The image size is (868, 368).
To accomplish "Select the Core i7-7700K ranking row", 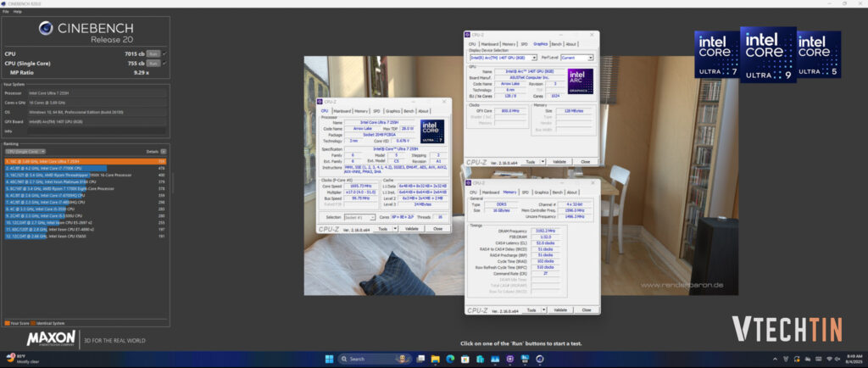I will [86, 168].
